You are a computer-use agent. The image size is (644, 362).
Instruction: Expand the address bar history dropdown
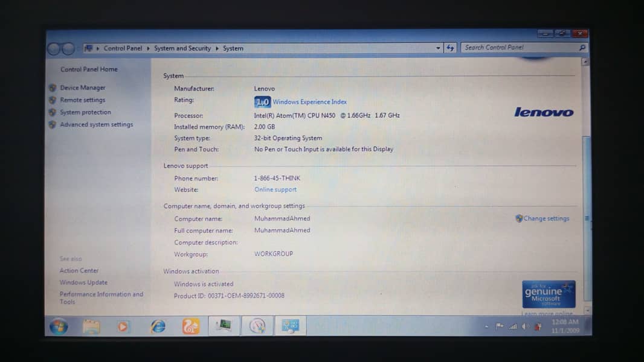(439, 48)
